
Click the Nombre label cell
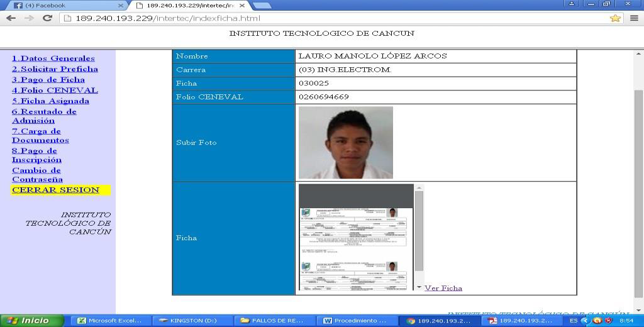coord(234,56)
